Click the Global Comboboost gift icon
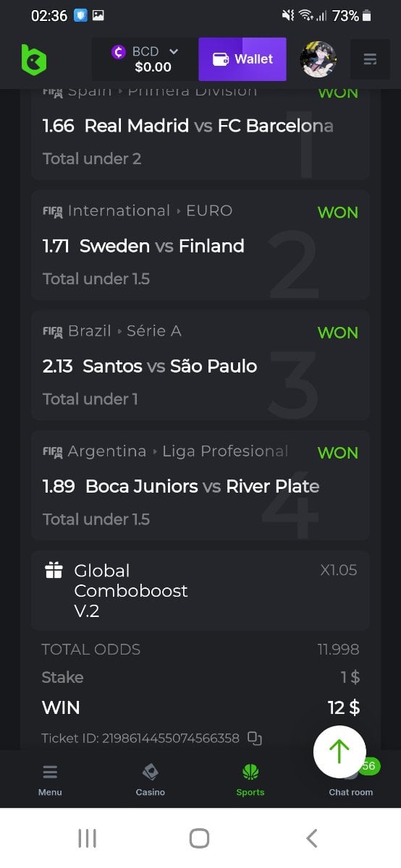 tap(54, 571)
